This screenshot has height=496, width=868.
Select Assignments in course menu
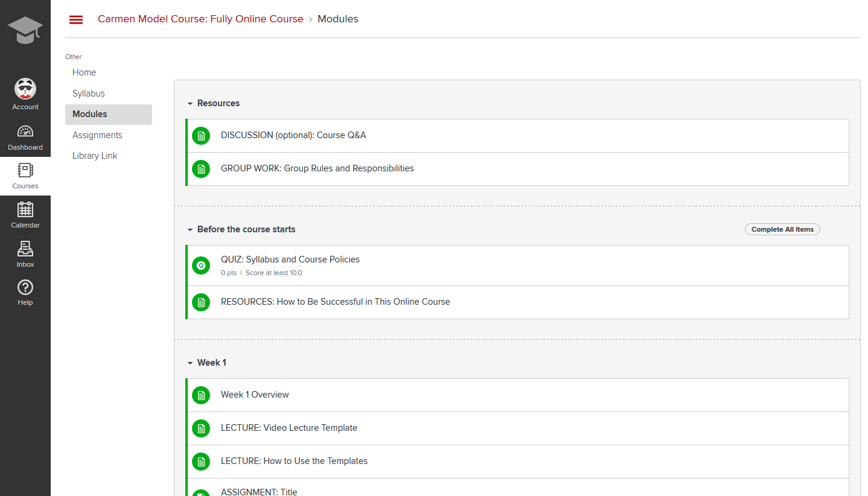coord(97,135)
